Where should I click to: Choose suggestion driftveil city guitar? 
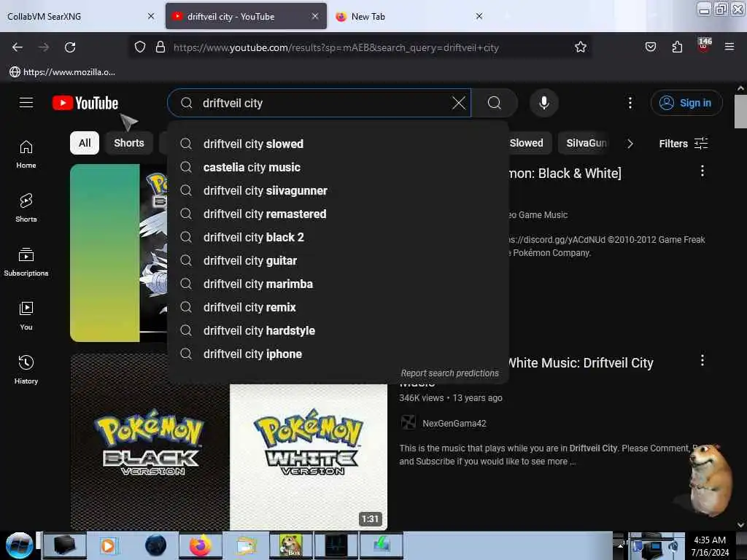pyautogui.click(x=338, y=260)
